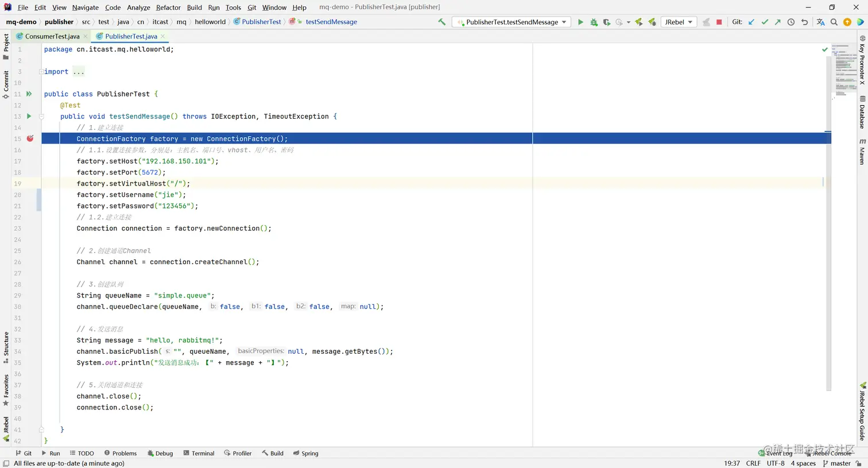Open Favorites tool window
The width and height of the screenshot is (868, 468).
[6, 390]
